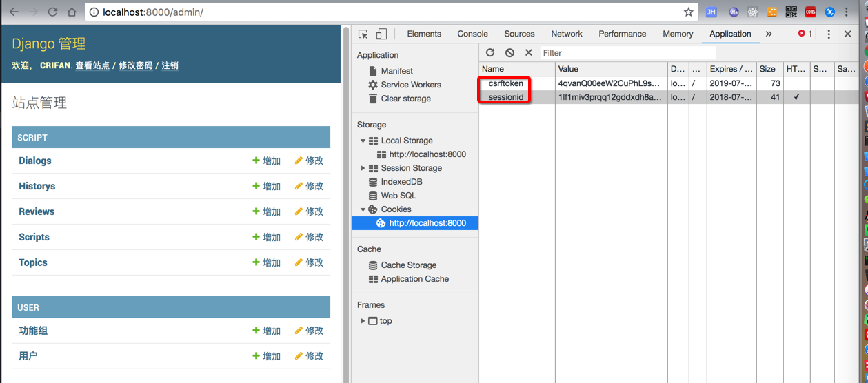
Task: Collapse the Cookies tree node
Action: (x=363, y=209)
